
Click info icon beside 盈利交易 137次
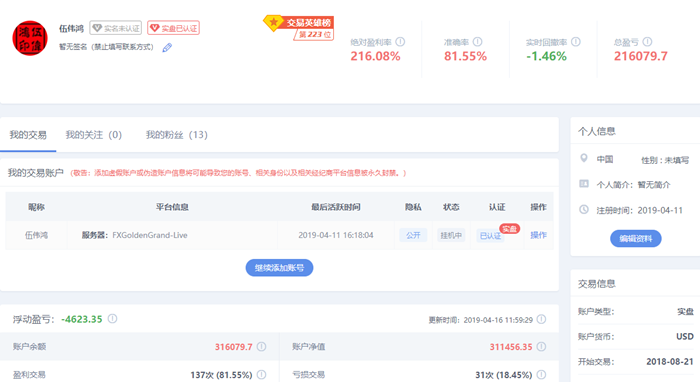click(x=262, y=374)
